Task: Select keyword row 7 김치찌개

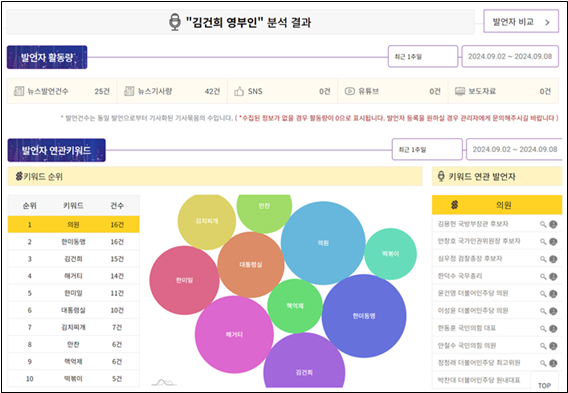Action: [x=74, y=327]
